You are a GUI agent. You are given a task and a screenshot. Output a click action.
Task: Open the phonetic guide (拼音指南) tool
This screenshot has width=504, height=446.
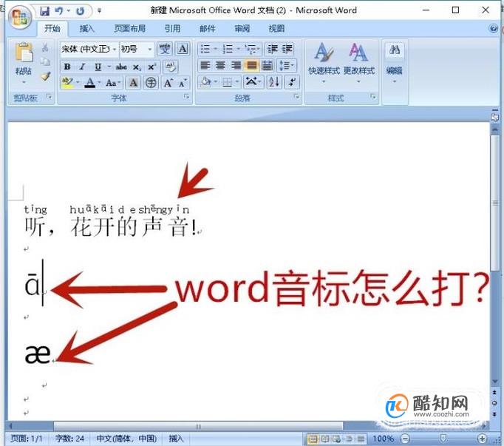pos(164,49)
